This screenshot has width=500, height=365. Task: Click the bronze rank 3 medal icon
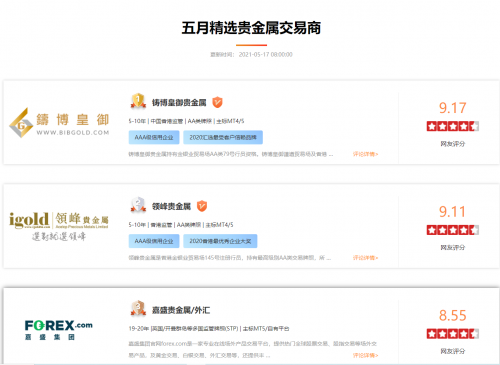pyautogui.click(x=138, y=308)
